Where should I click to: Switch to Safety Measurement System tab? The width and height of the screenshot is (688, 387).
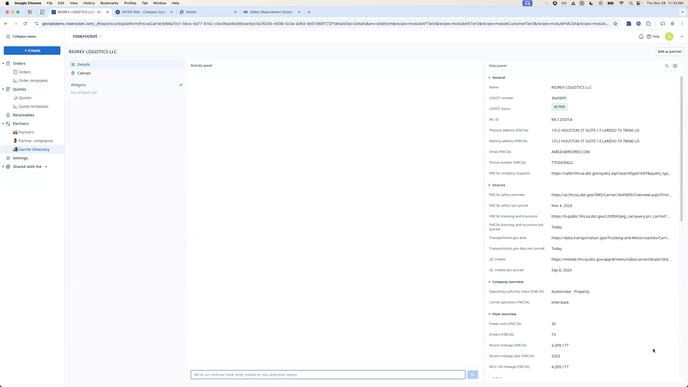(x=272, y=12)
